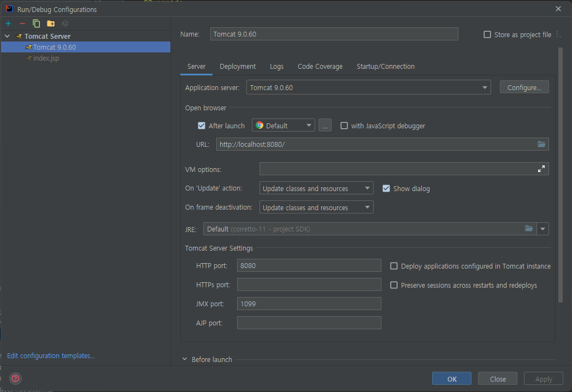Screen dimensions: 572x392
Task: Switch to the Deployment tab
Action: tap(238, 67)
